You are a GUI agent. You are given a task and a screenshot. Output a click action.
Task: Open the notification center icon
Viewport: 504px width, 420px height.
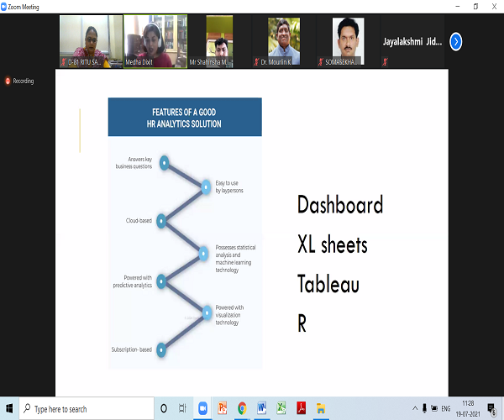[x=491, y=409]
